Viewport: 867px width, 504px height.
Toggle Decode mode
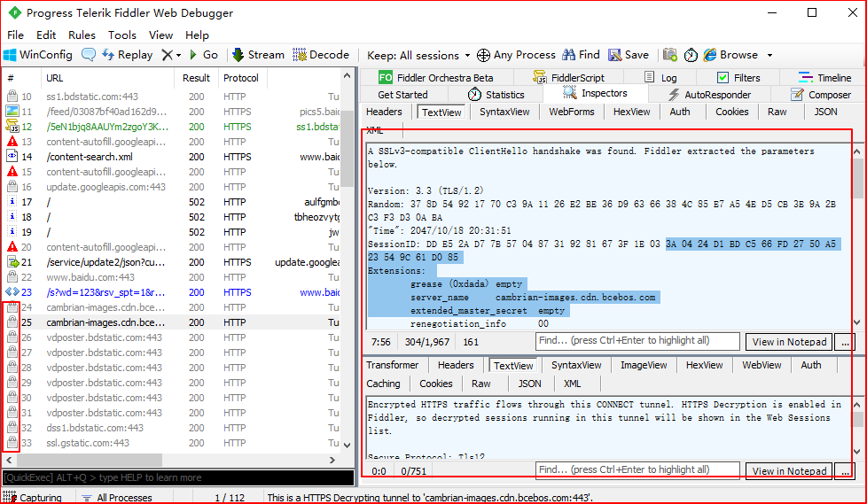coord(321,55)
